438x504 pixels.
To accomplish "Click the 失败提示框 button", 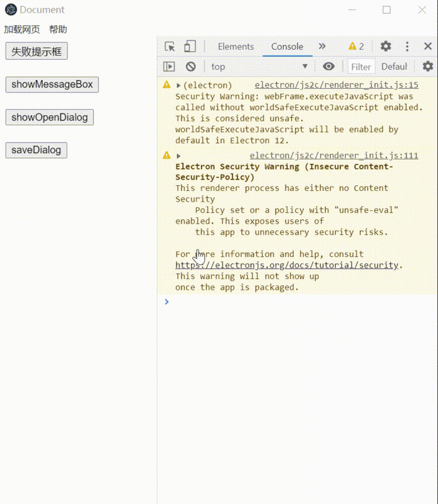I will [37, 51].
